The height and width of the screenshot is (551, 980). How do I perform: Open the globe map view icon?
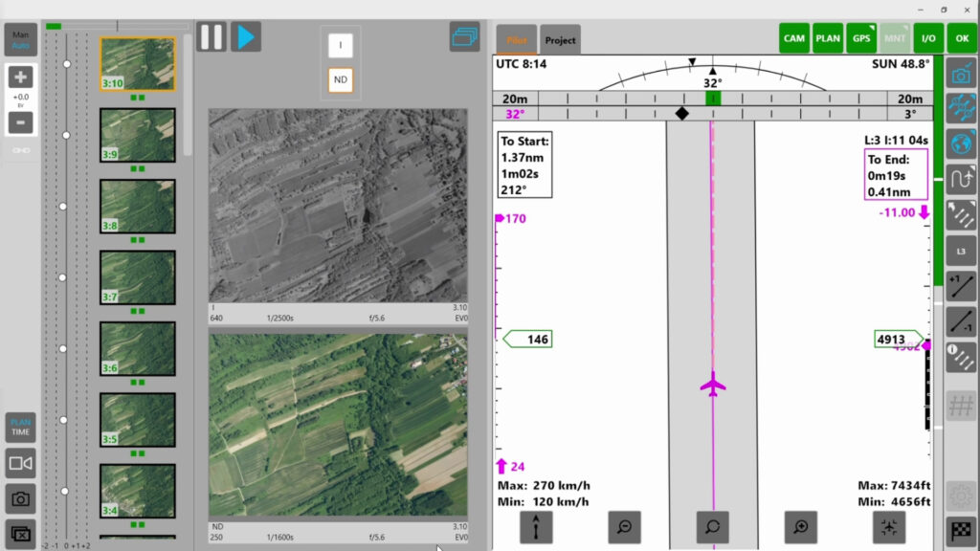962,143
